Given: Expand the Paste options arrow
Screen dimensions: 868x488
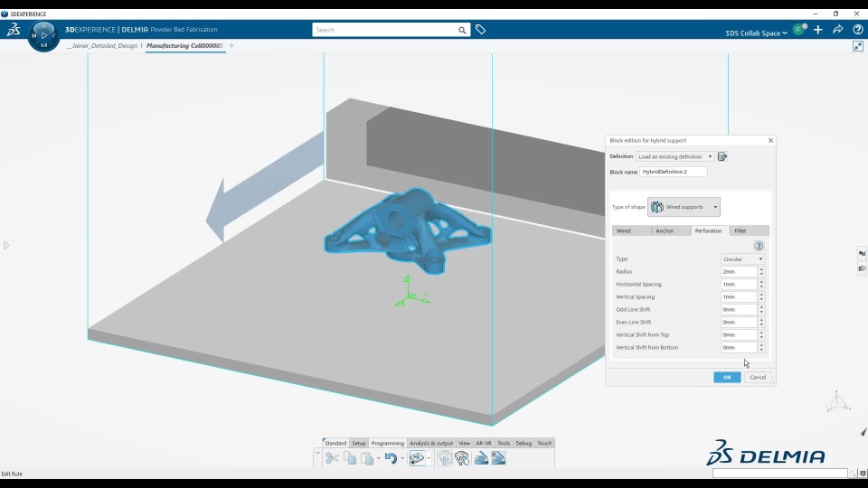Looking at the screenshot, I should point(379,458).
